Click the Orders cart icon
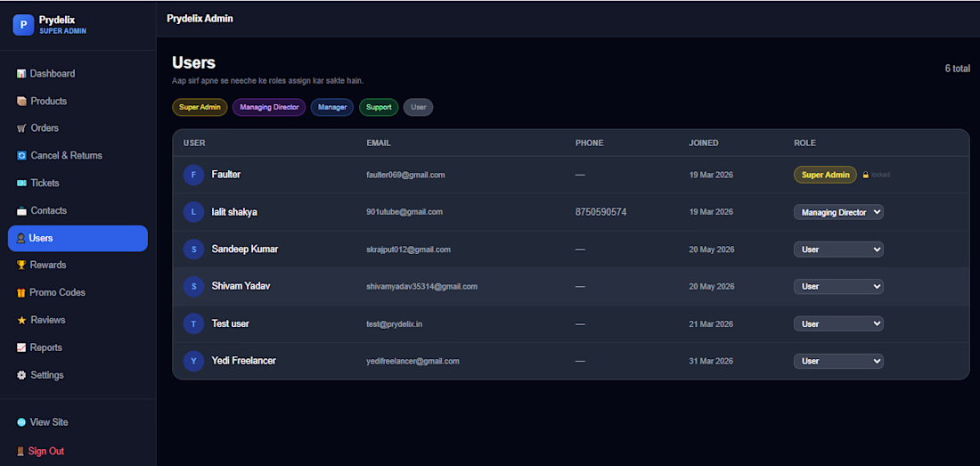 click(21, 128)
